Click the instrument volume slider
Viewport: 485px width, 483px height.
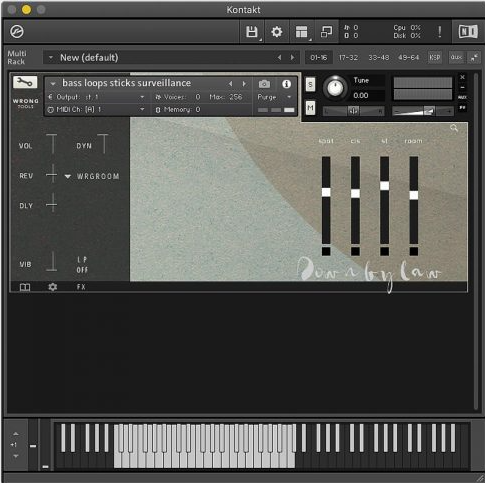[423, 111]
